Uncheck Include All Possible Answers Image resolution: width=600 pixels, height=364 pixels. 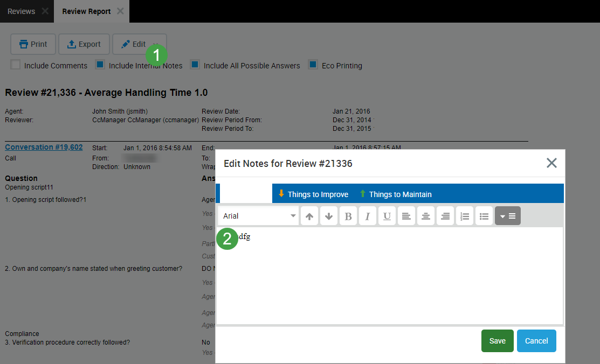(195, 65)
